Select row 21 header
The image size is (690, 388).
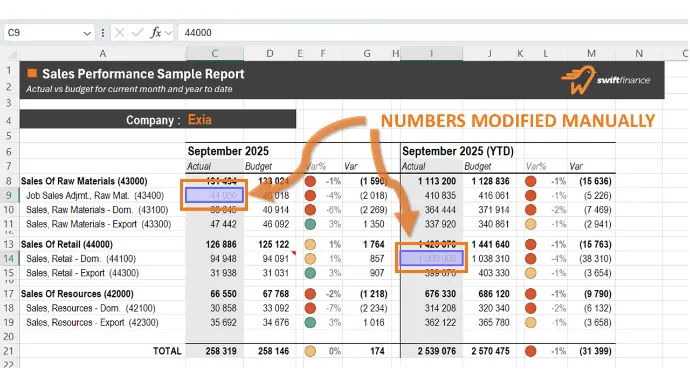click(x=9, y=351)
